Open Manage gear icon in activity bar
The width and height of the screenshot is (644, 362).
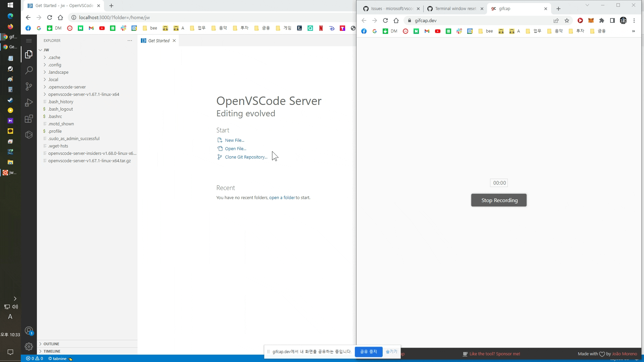29,347
